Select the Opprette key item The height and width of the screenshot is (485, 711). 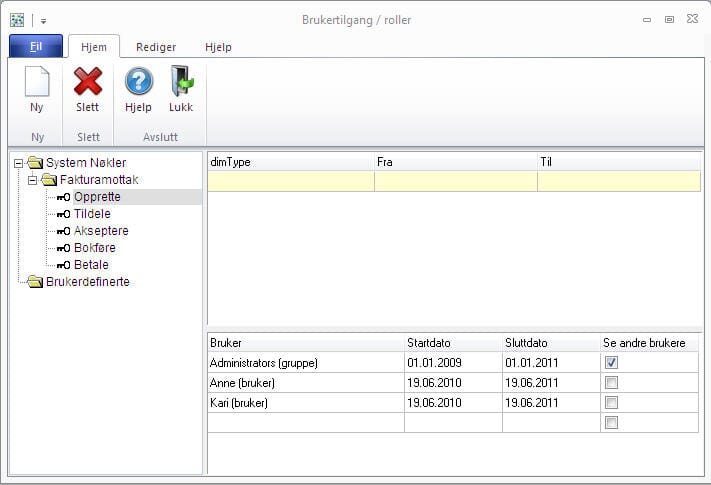pyautogui.click(x=97, y=197)
